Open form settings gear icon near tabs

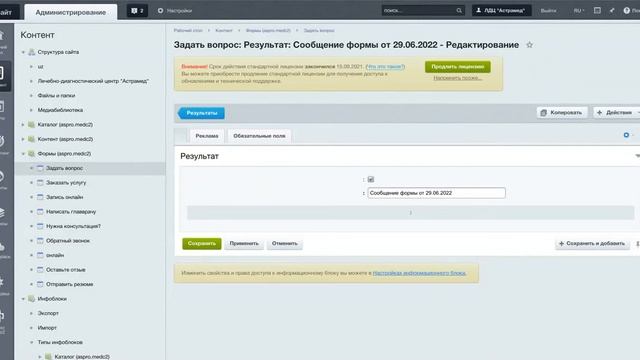(x=626, y=135)
